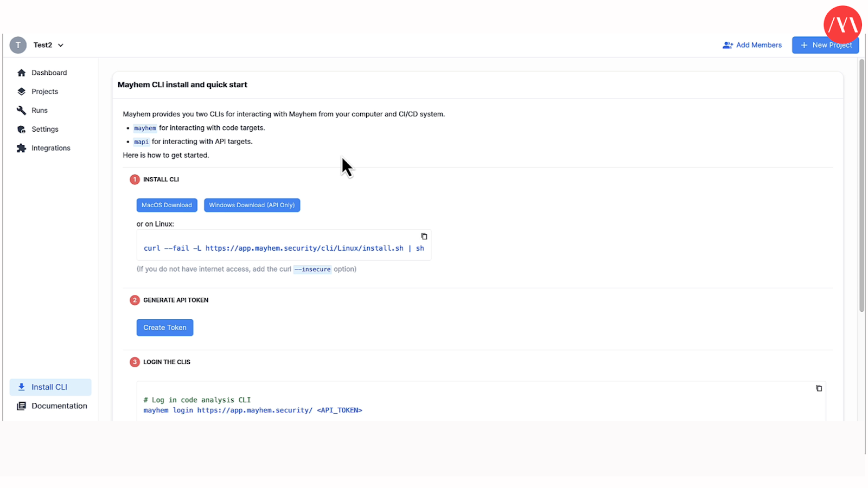Click the New Project button
The width and height of the screenshot is (868, 488).
point(825,45)
